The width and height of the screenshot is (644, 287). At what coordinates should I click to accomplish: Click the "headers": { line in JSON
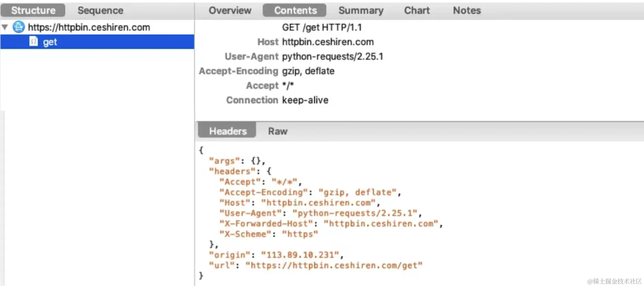[x=240, y=171]
